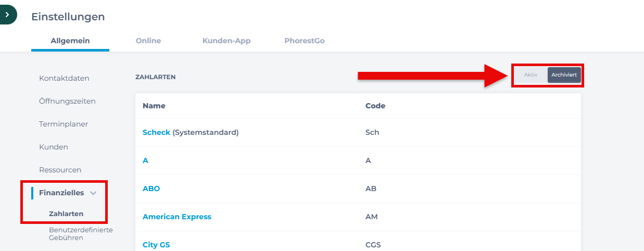Open payment type named A
The height and width of the screenshot is (251, 644).
145,160
